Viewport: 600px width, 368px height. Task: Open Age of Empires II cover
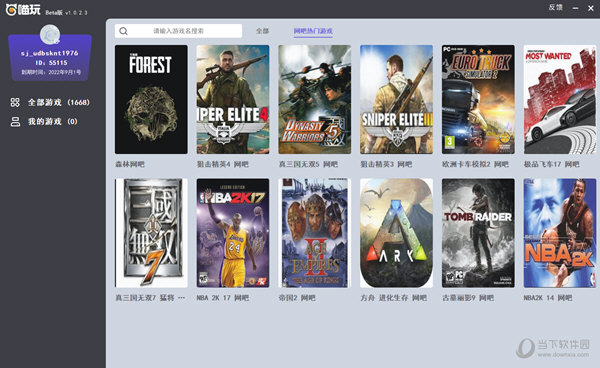(x=315, y=233)
